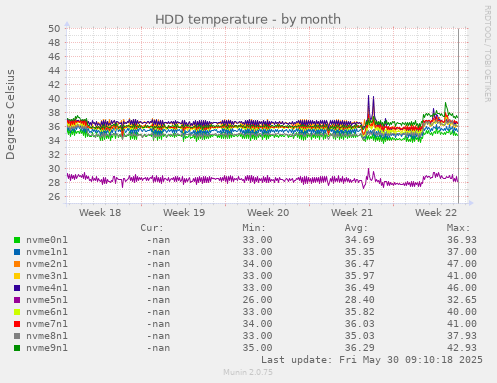This screenshot has width=497, height=383.
Task: Click the 35.97 average value for nvme3n1
Action: (x=360, y=276)
